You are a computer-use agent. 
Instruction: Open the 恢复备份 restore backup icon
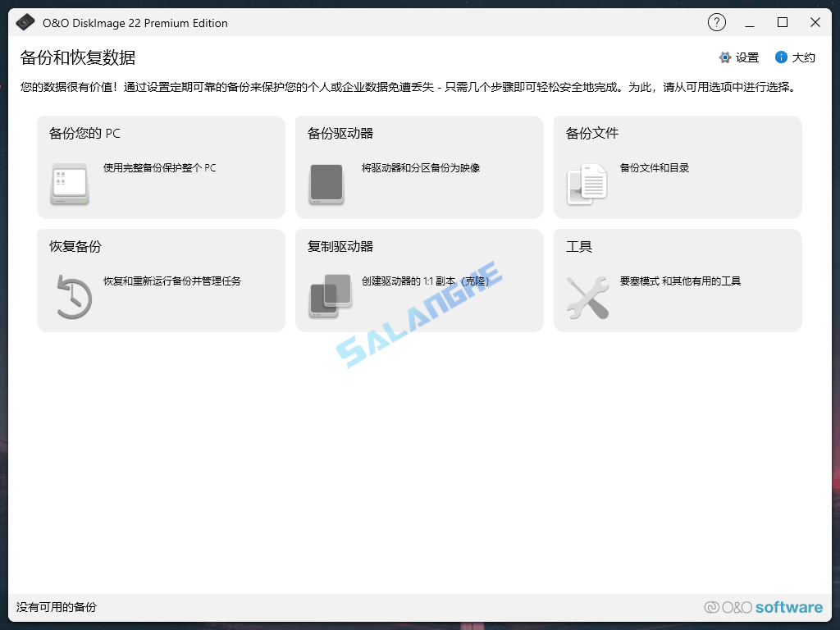[72, 296]
